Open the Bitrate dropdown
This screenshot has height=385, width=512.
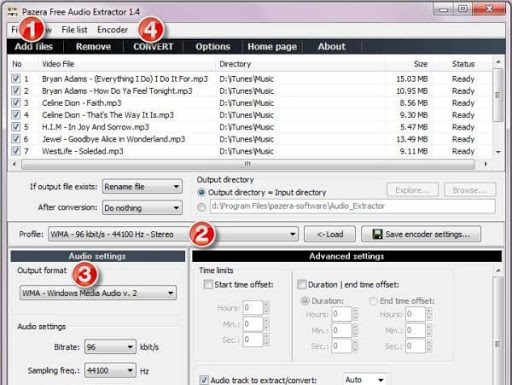coord(110,347)
